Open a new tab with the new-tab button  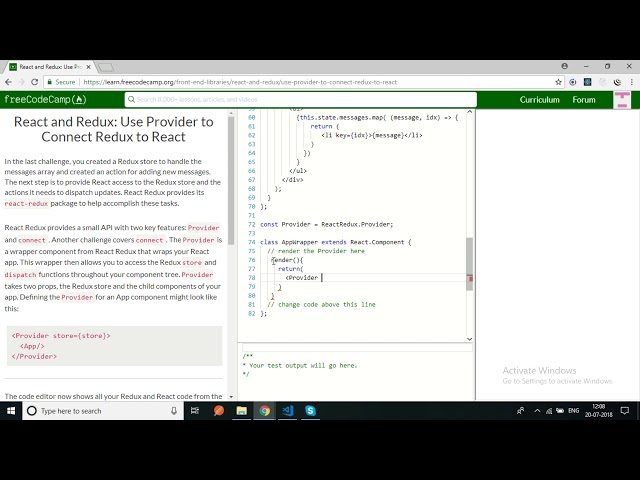pos(106,67)
